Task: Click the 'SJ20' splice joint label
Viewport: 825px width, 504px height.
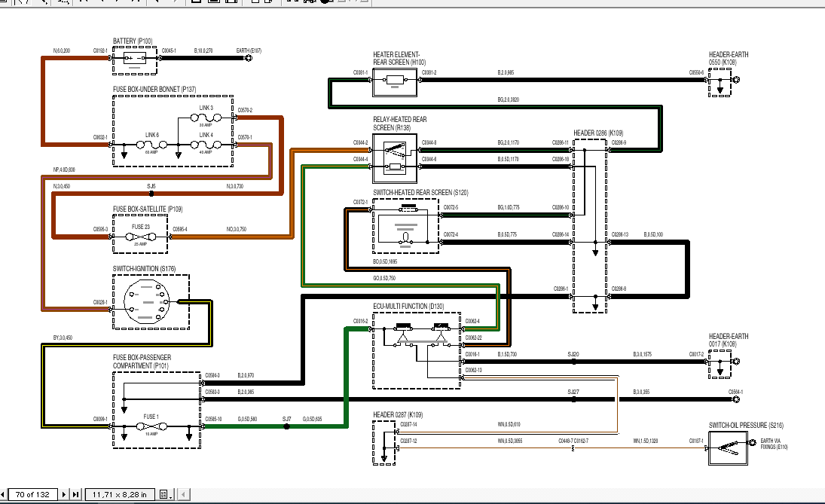Action: [x=573, y=355]
